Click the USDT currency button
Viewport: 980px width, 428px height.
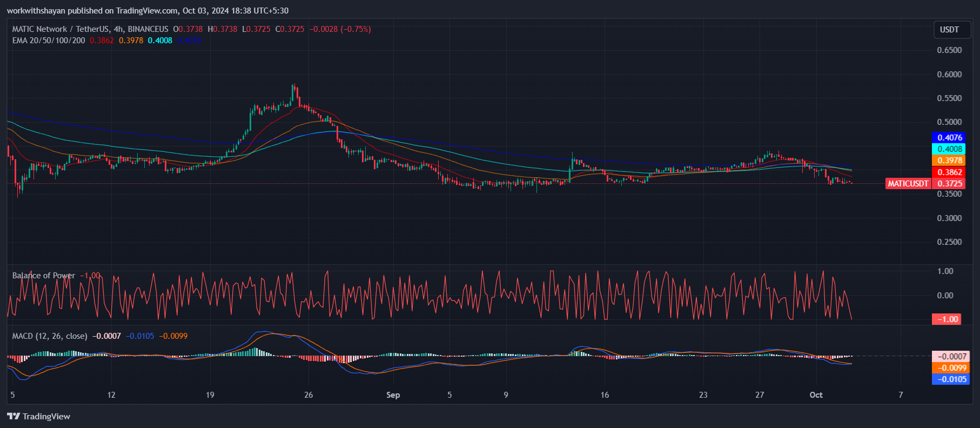click(952, 30)
